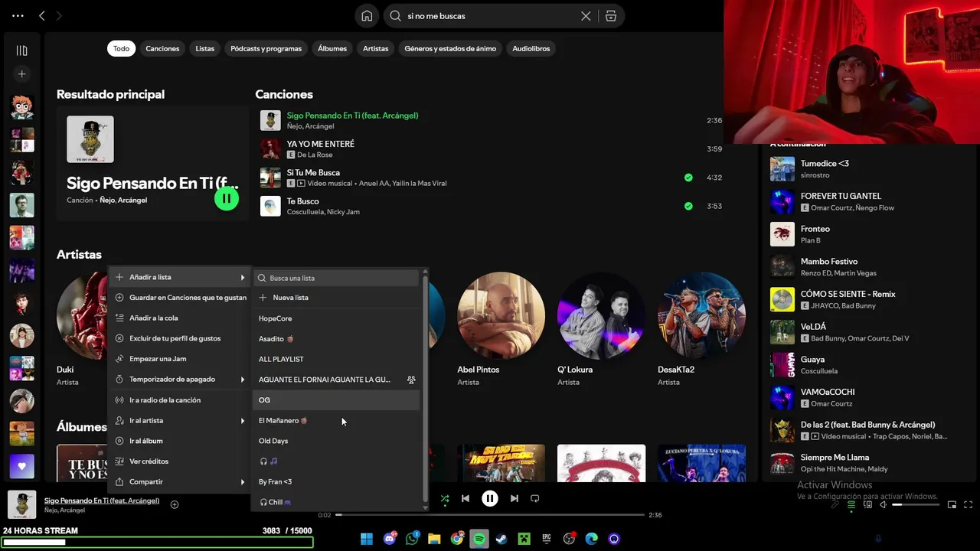Screen dimensions: 980x551
Task: Expand the Compartir submenu
Action: 180,481
